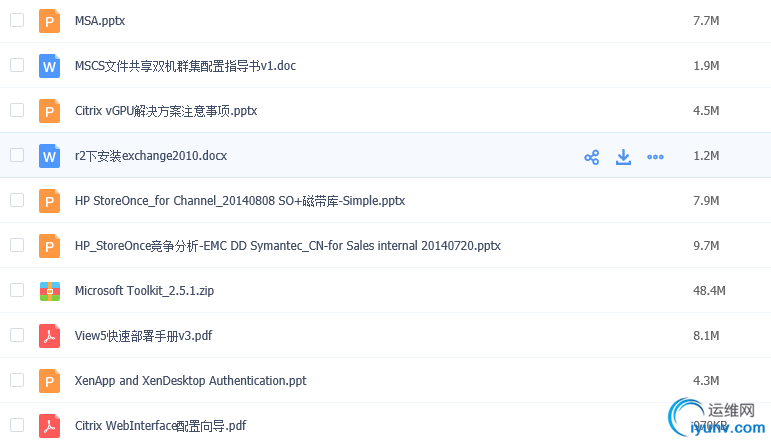Click the 48.4M size value

pyautogui.click(x=709, y=291)
